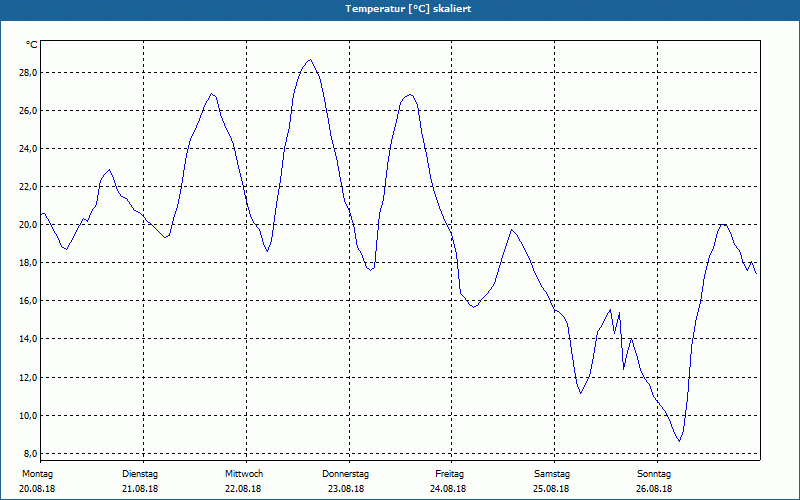The height and width of the screenshot is (500, 800).
Task: Click the date 24.08.18
Action: 448,489
